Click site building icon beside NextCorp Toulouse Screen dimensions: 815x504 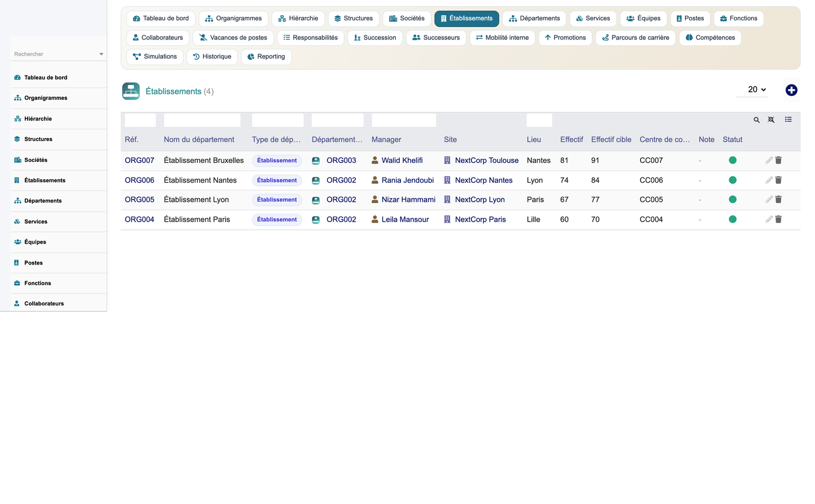point(447,160)
